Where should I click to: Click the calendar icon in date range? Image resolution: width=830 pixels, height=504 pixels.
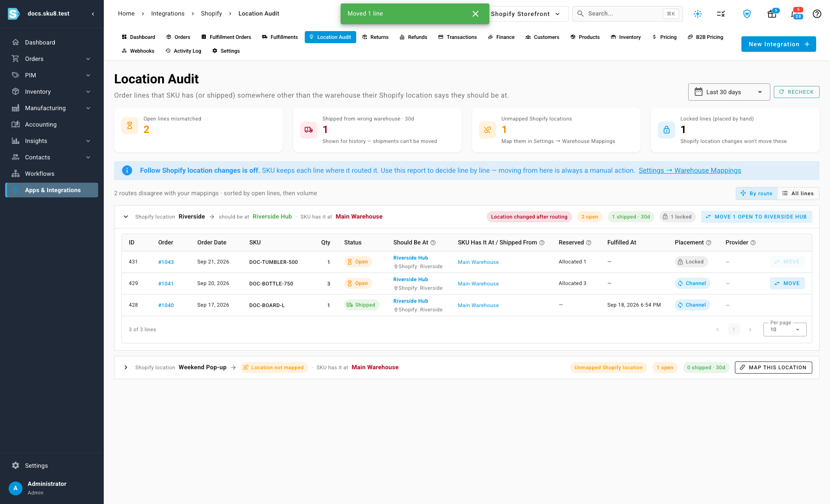coord(699,92)
